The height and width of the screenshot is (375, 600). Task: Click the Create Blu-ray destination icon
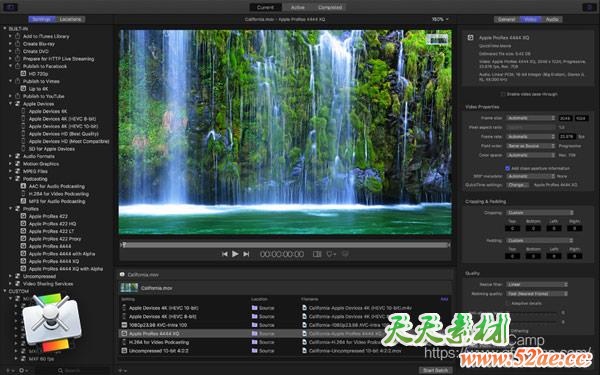coord(17,44)
